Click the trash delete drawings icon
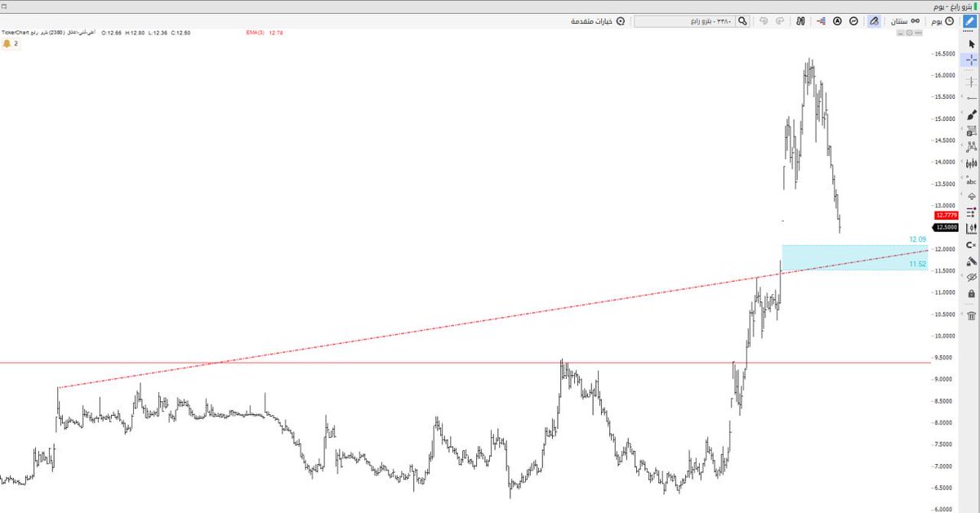 tap(971, 316)
